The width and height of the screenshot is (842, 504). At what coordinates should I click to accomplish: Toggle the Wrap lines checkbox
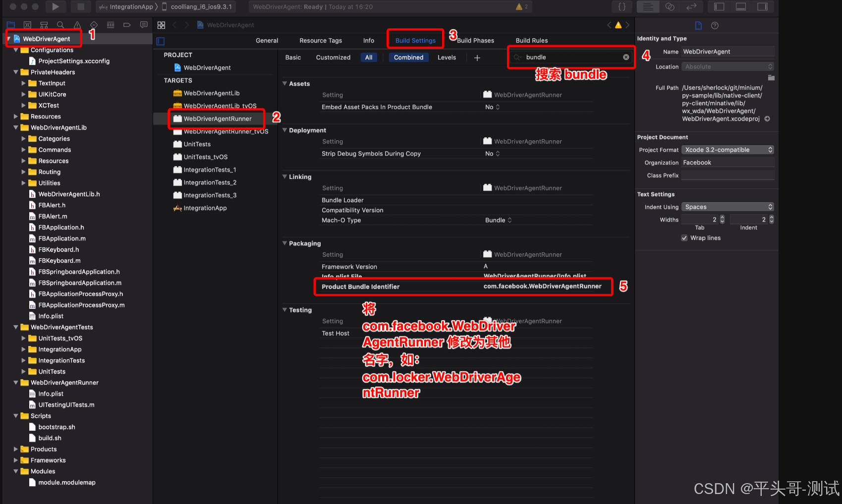tap(685, 238)
